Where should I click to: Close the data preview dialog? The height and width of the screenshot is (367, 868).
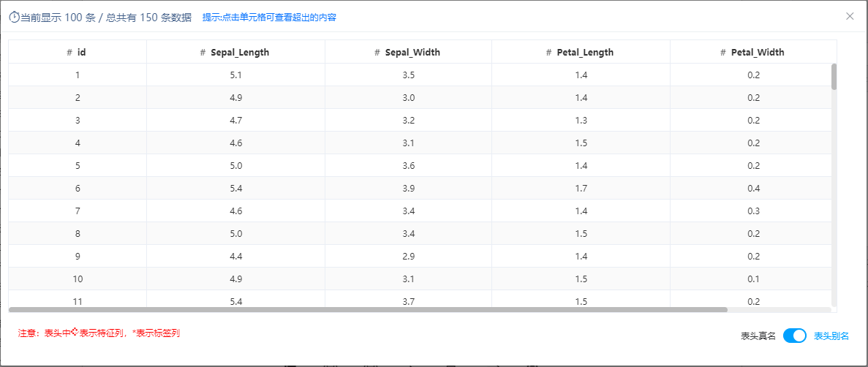coord(850,16)
